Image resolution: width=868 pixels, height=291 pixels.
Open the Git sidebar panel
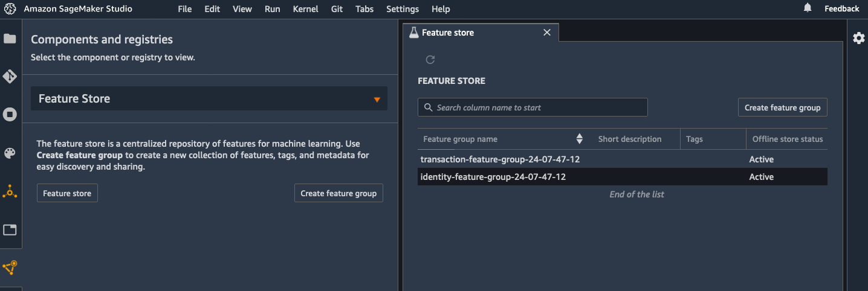(10, 77)
